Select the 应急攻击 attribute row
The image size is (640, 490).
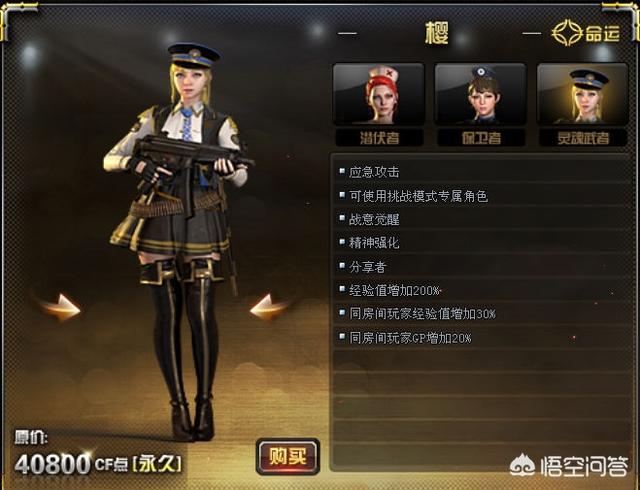[482, 172]
